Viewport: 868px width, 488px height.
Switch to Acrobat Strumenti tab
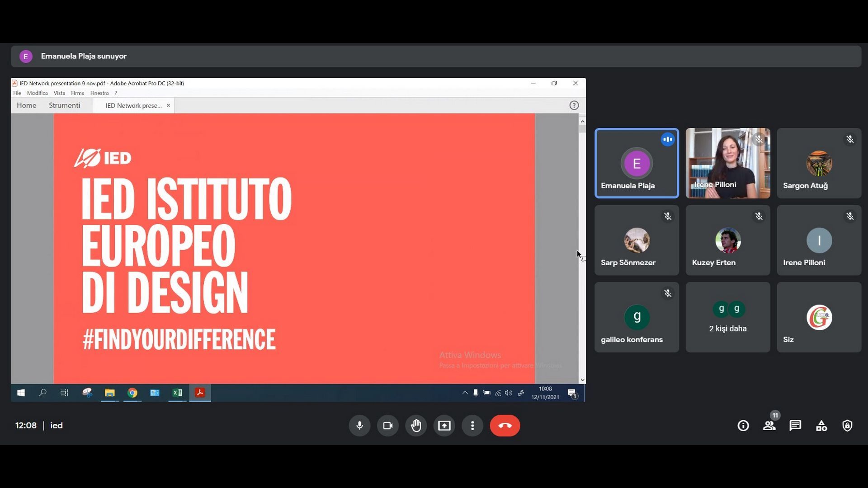click(x=64, y=105)
